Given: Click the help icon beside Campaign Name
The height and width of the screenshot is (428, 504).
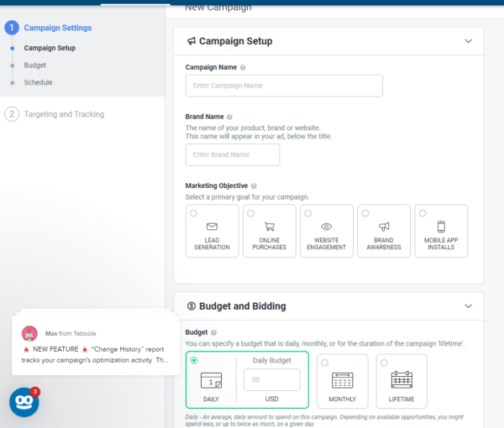Looking at the screenshot, I should [243, 67].
